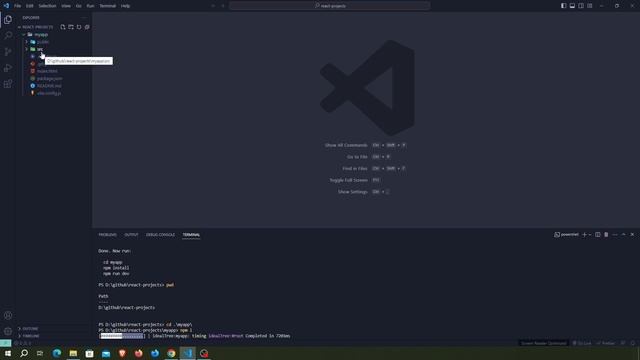
Task: Toggle bottom panel layout icon
Action: coord(572,6)
